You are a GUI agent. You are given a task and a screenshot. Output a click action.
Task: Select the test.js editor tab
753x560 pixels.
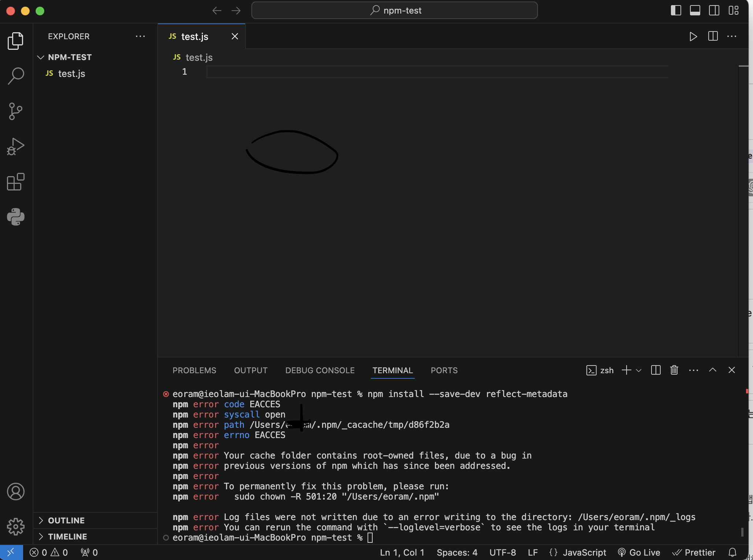point(202,36)
